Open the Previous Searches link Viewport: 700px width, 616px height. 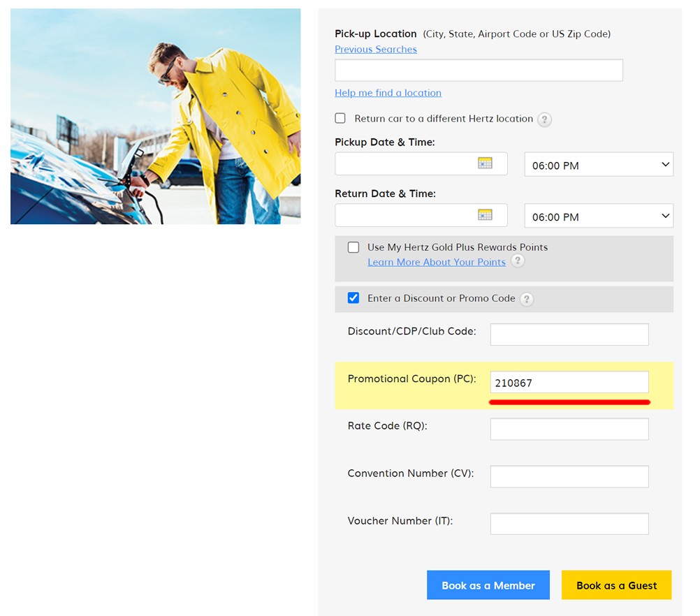(x=376, y=49)
